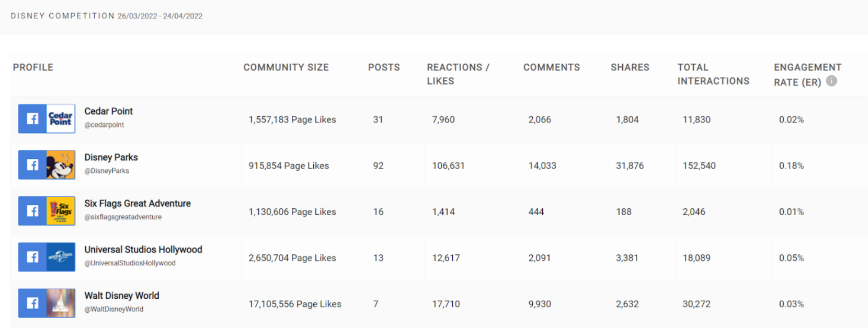Image resolution: width=868 pixels, height=329 pixels.
Task: Open the Disney Parks profile name
Action: click(111, 157)
